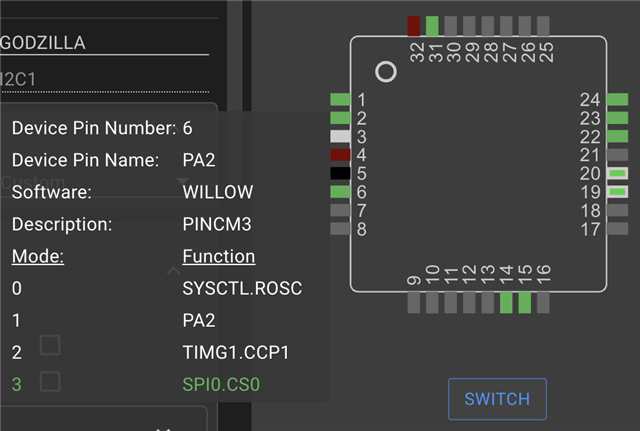Click the I2C1 peripheral field
The image size is (640, 431).
click(x=104, y=79)
